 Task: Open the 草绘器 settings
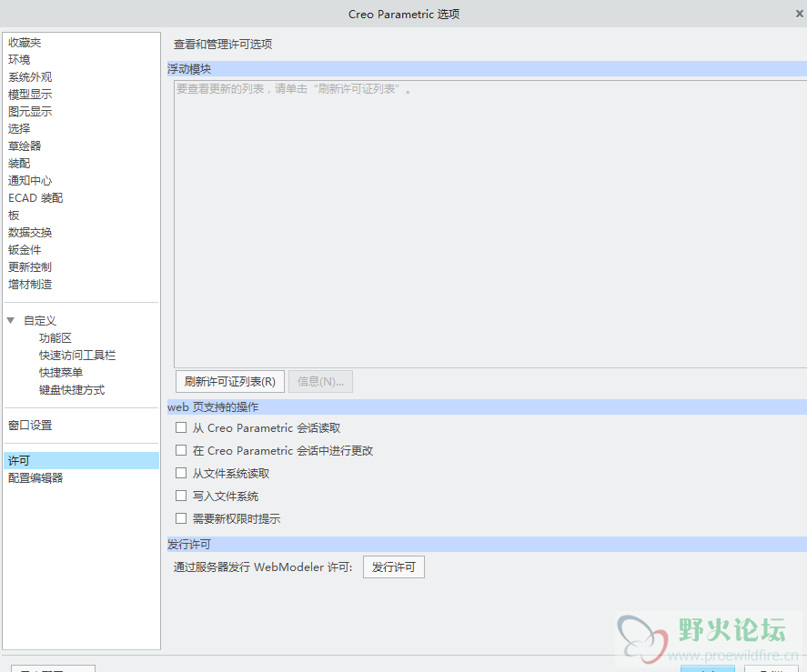point(25,146)
